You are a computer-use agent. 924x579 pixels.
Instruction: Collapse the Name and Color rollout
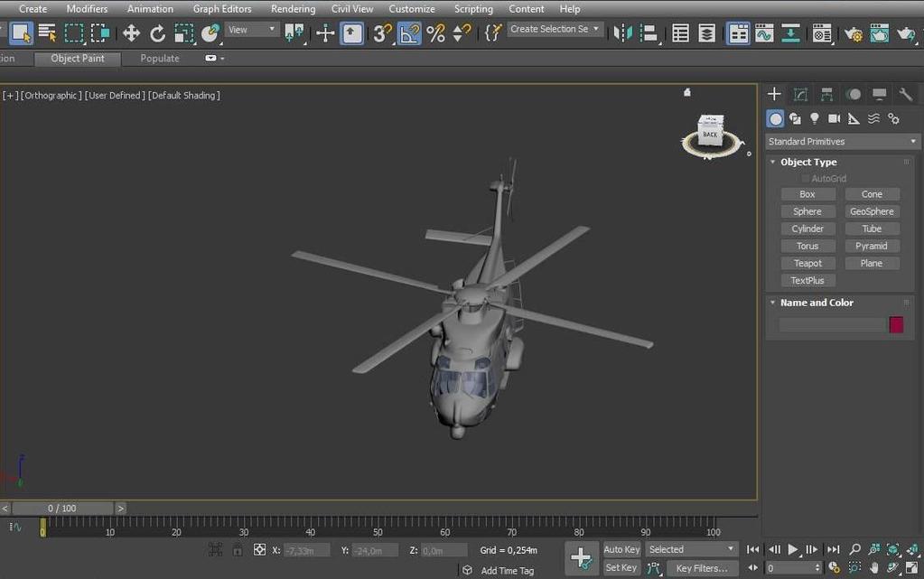pos(772,303)
